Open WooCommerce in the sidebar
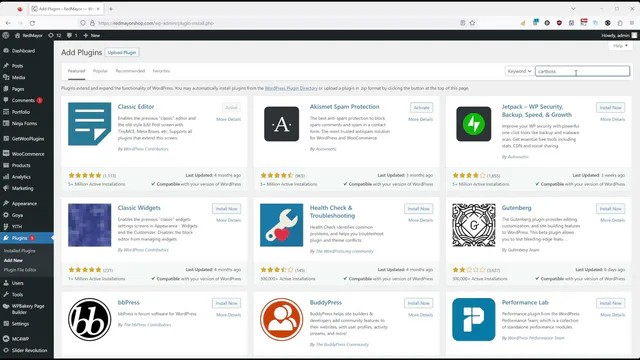The height and width of the screenshot is (360, 640). pos(28,154)
